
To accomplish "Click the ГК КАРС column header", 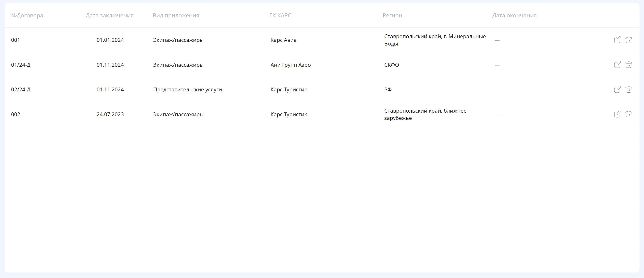I will pos(280,16).
